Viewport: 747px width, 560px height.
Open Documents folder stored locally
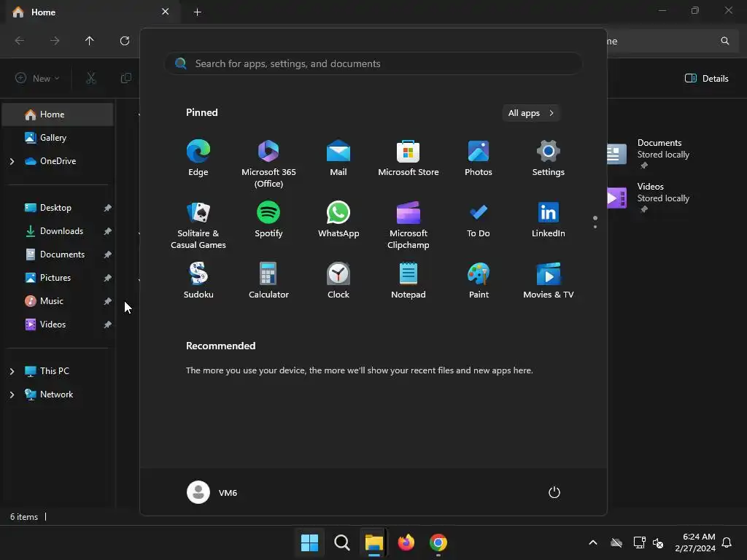(x=648, y=153)
